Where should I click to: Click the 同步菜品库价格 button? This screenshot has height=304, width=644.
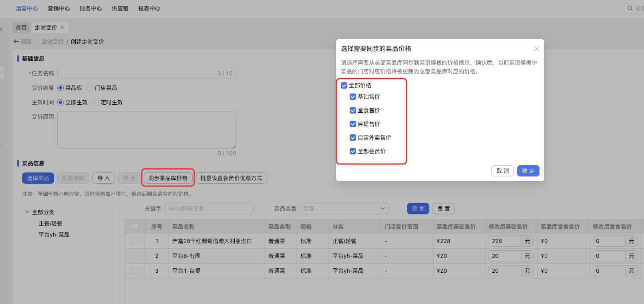(x=168, y=178)
